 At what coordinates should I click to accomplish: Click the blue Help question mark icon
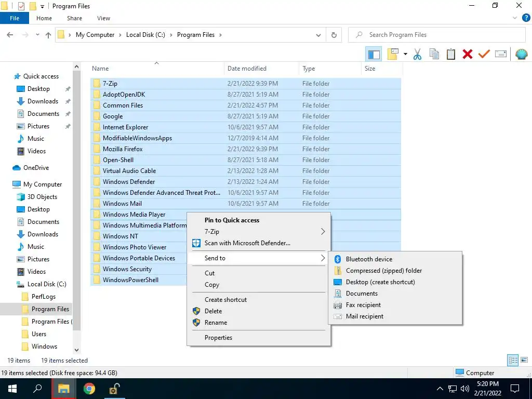526,18
